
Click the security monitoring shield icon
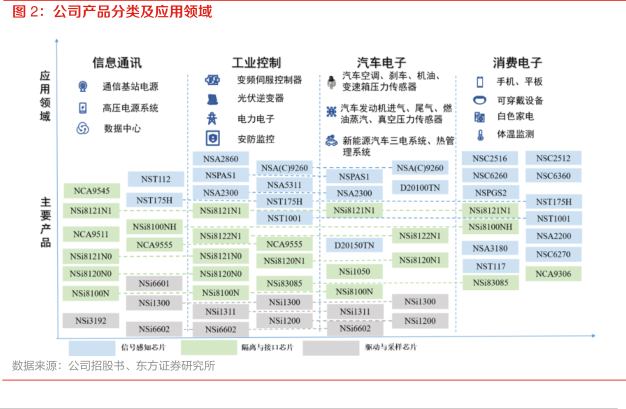(x=212, y=138)
